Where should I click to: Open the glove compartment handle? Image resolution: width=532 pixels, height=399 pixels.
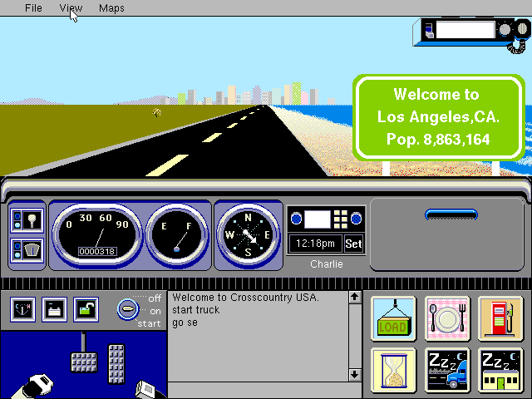[x=451, y=214]
